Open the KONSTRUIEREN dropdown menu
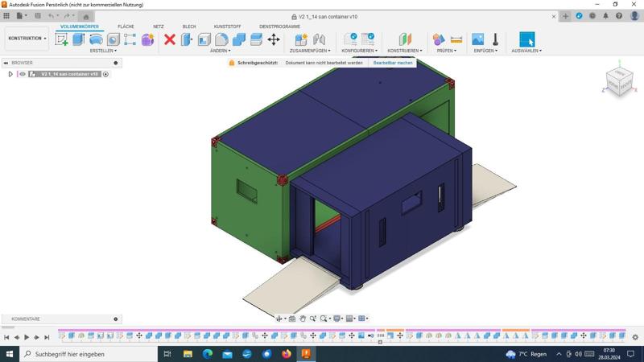The image size is (644, 362). tap(405, 51)
